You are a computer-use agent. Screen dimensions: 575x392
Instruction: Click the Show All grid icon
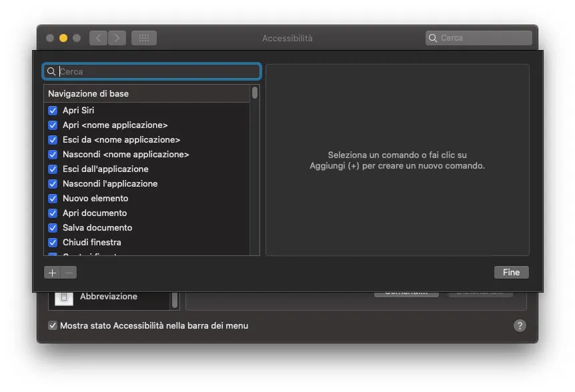point(143,38)
